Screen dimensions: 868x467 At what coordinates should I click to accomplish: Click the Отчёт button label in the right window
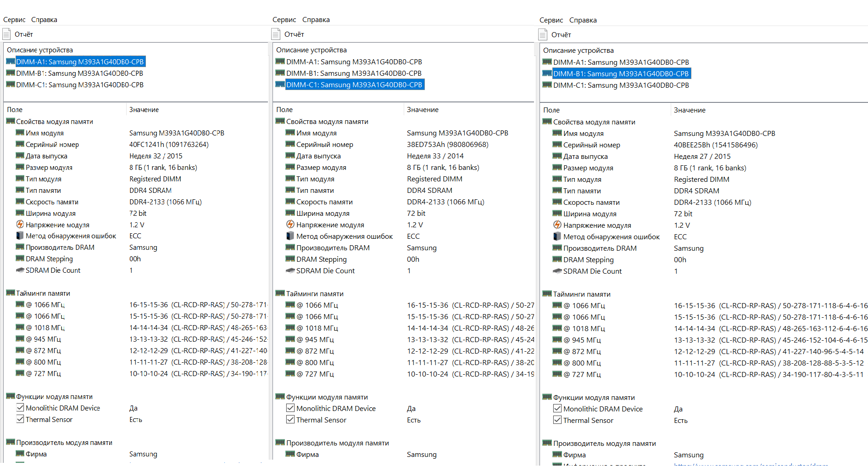click(561, 35)
